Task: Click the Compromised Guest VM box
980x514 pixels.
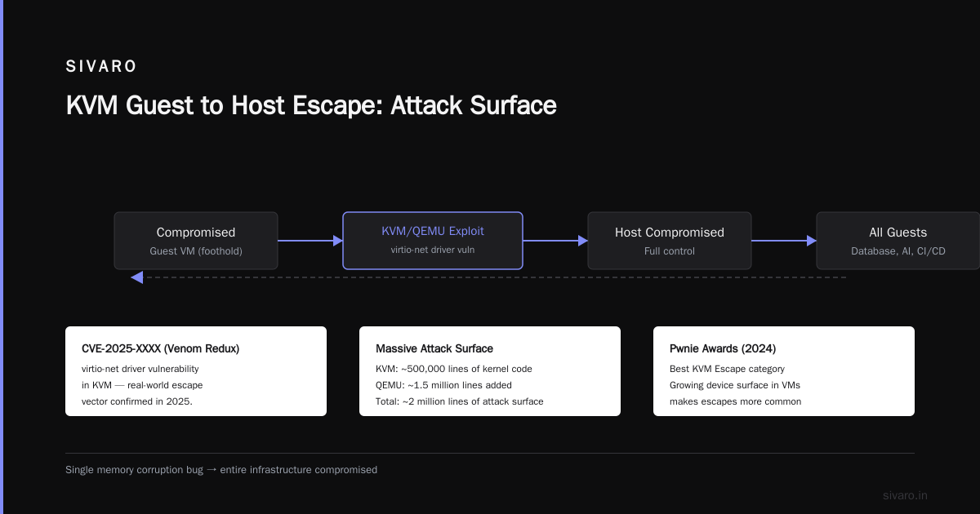Action: (x=196, y=241)
